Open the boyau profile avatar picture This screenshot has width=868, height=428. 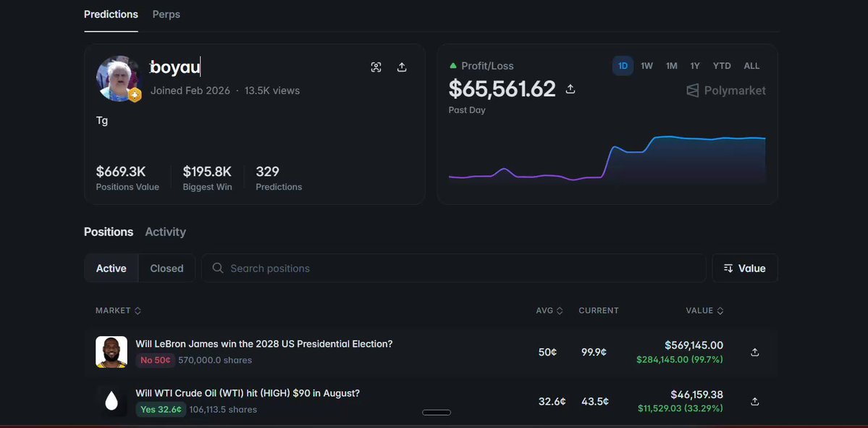pyautogui.click(x=117, y=78)
